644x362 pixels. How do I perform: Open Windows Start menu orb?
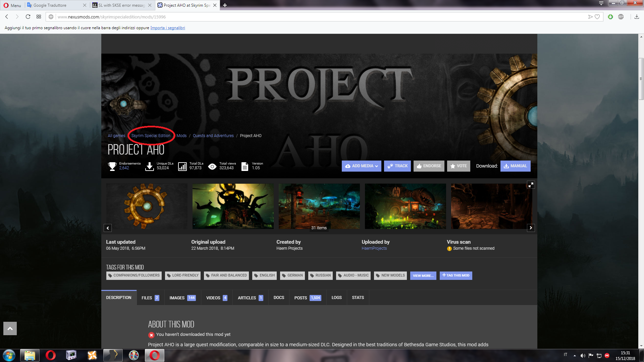[9, 355]
